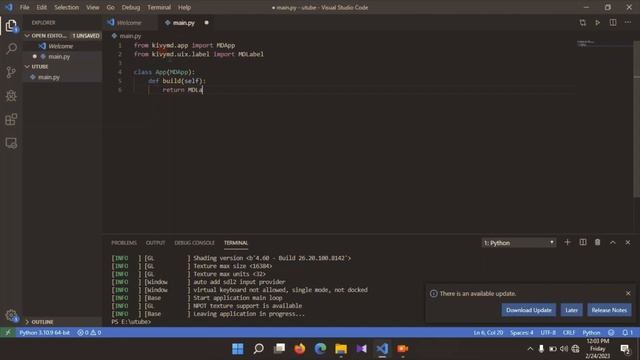This screenshot has width=640, height=360.
Task: Split the editor right
Action: 613,23
